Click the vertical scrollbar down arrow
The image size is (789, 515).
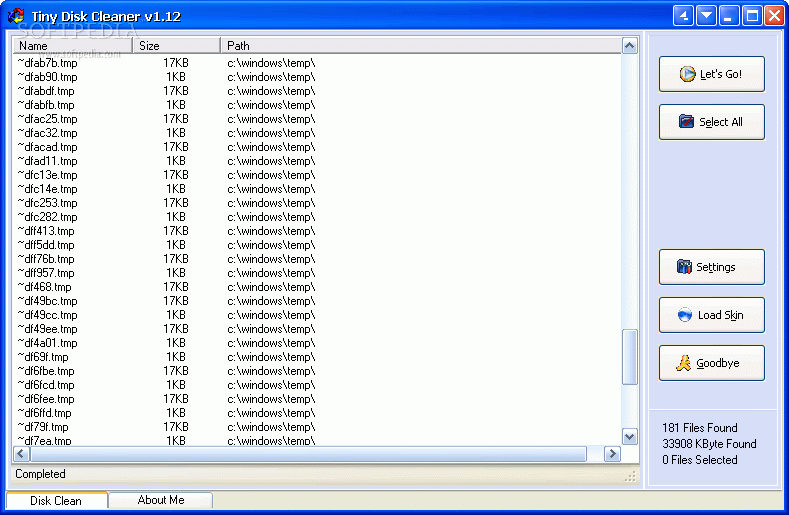[629, 436]
